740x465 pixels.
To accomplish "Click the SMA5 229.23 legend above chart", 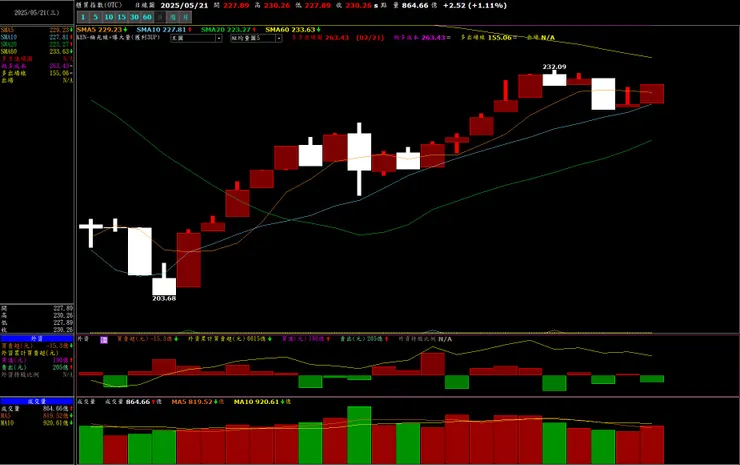I will point(102,30).
